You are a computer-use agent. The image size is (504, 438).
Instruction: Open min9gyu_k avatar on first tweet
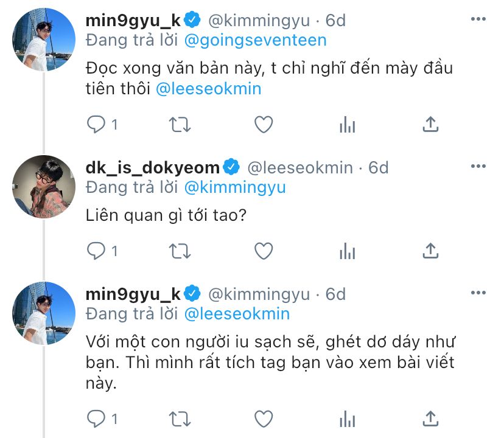[x=44, y=39]
